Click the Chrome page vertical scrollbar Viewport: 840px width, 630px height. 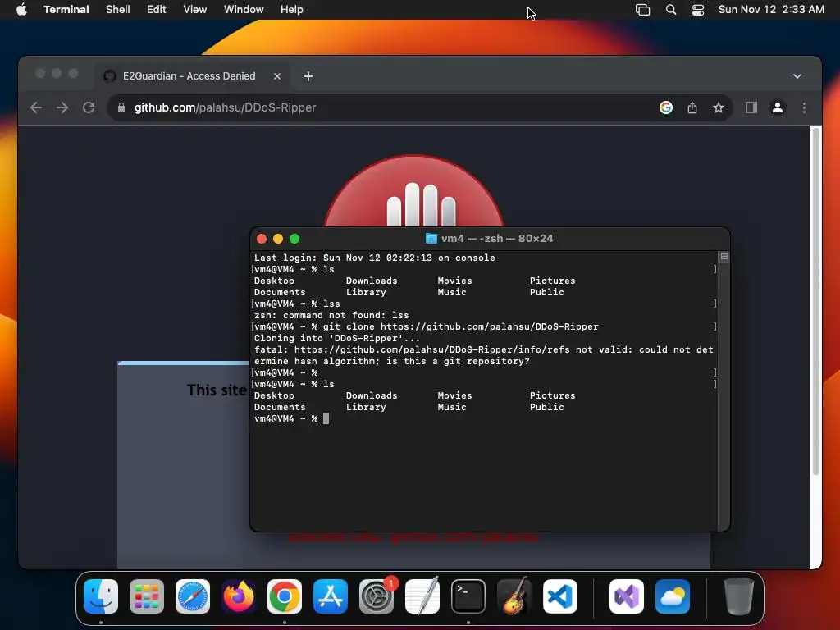(x=816, y=300)
